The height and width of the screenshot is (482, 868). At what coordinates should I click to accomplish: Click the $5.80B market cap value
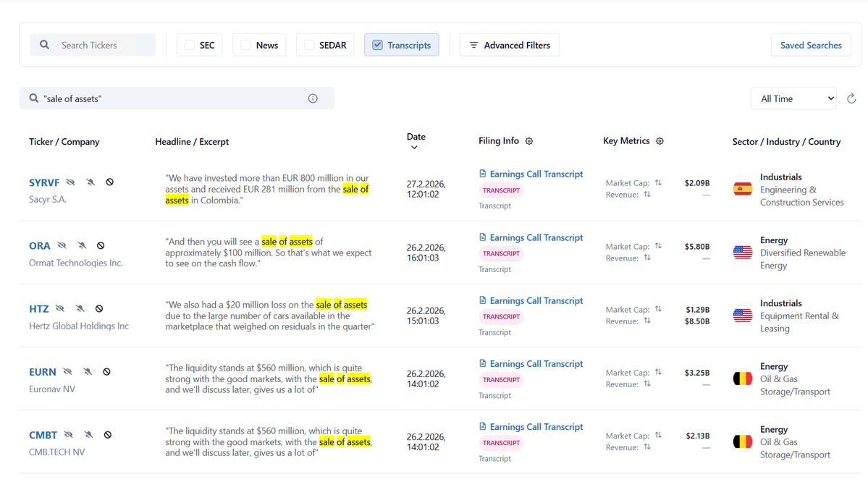pyautogui.click(x=697, y=246)
